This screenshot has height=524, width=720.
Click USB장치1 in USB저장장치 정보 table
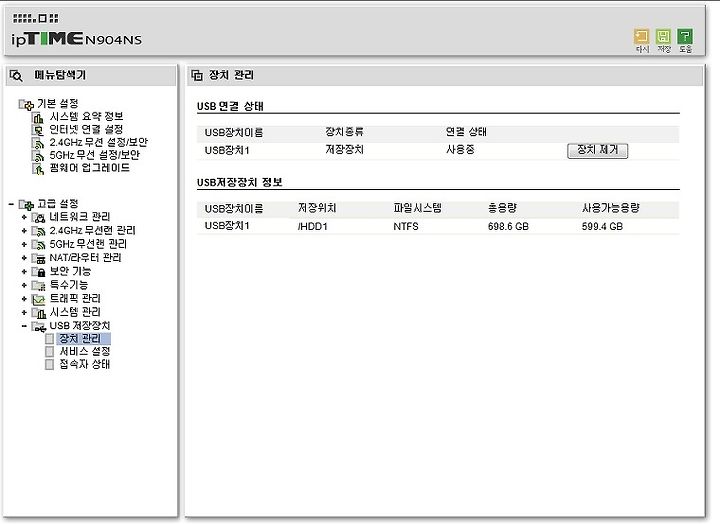[227, 226]
